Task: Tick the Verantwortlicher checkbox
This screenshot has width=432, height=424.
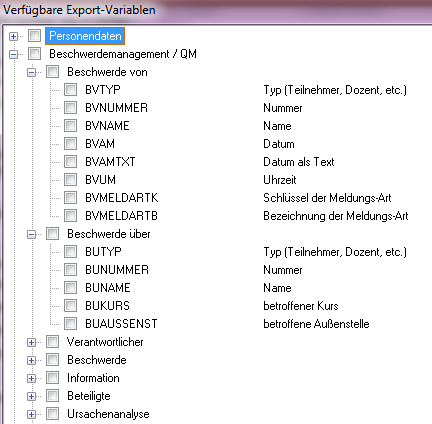Action: point(53,342)
